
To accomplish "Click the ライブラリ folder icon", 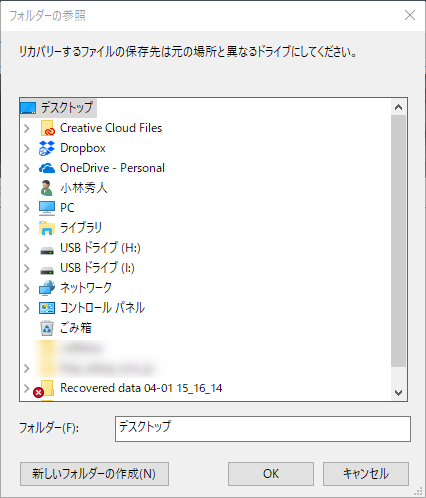I will [47, 228].
